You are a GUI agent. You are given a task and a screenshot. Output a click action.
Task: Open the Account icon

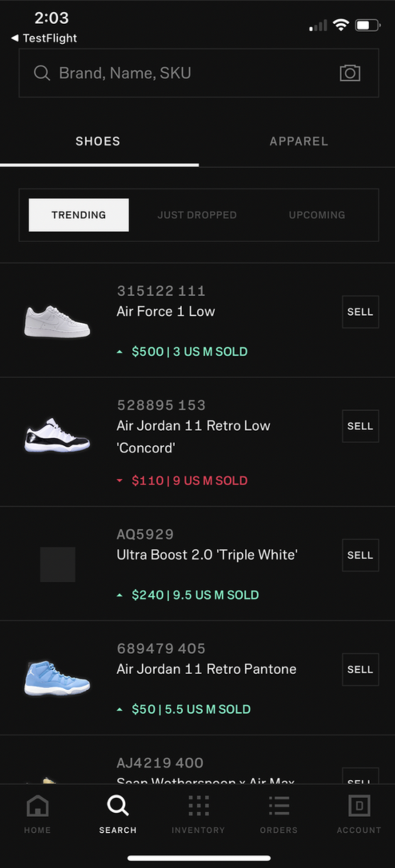pos(359,806)
